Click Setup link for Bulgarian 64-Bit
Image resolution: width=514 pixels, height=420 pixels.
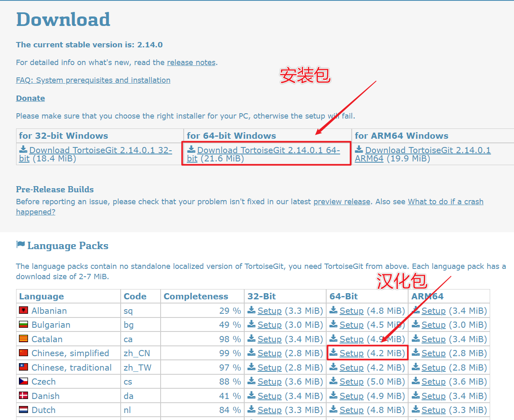click(x=351, y=325)
